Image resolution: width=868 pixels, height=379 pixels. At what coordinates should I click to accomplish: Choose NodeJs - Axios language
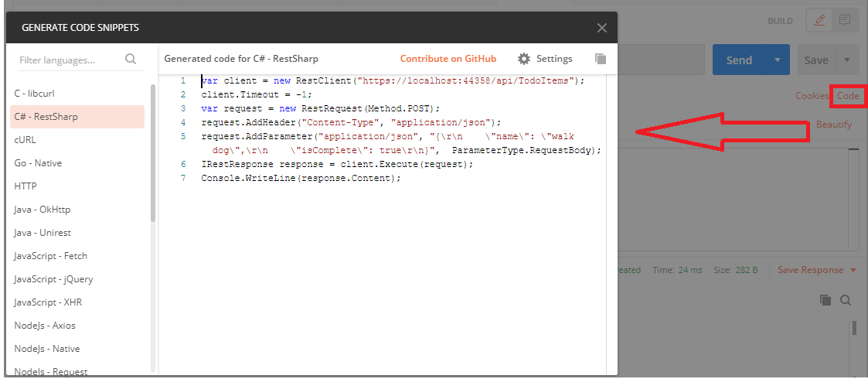point(77,326)
